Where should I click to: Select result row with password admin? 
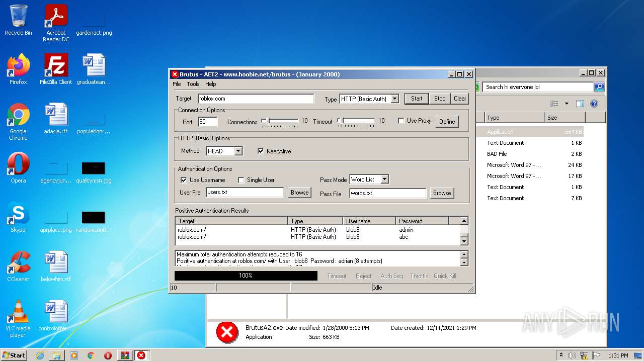(318, 230)
